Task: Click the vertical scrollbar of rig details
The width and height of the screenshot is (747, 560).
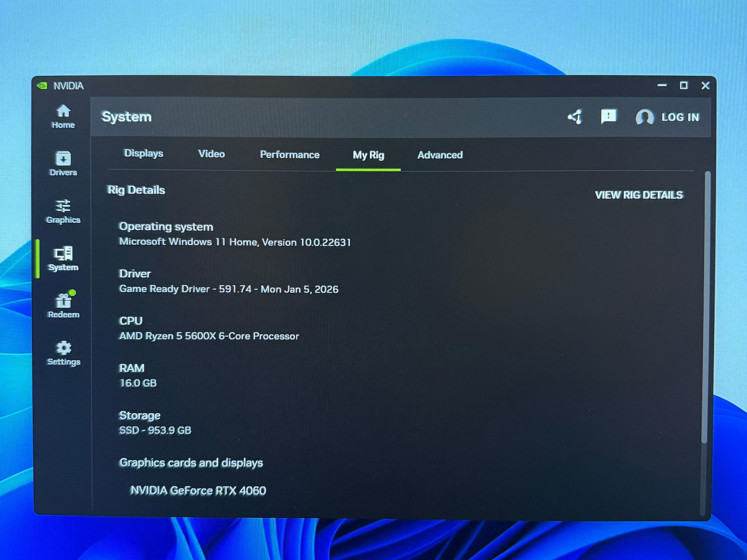Action: click(706, 307)
